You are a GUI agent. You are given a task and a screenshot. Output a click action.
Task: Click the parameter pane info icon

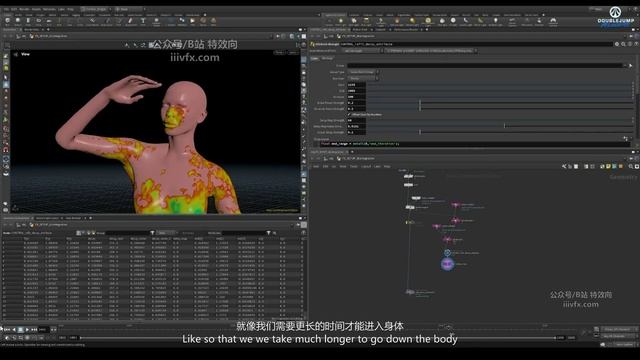pyautogui.click(x=630, y=44)
